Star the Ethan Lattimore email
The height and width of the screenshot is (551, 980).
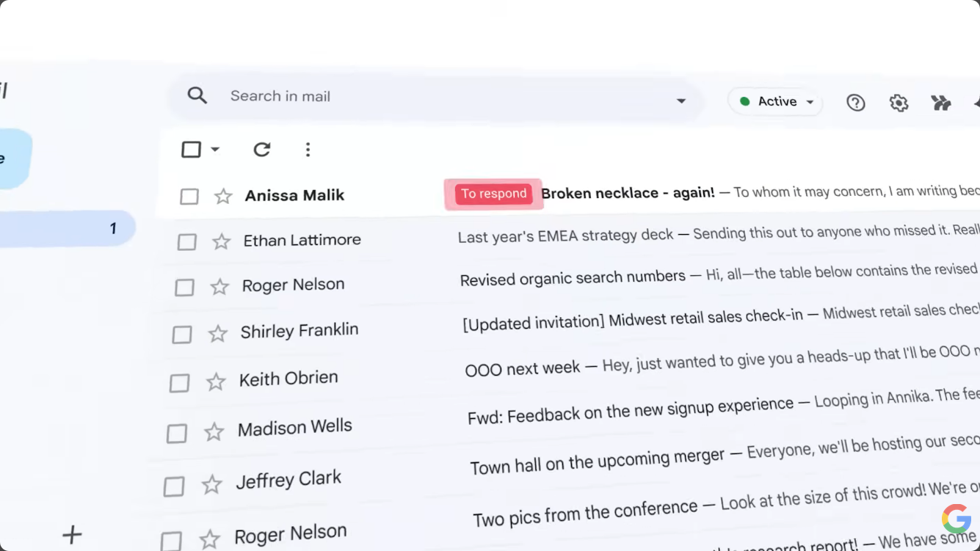point(221,241)
